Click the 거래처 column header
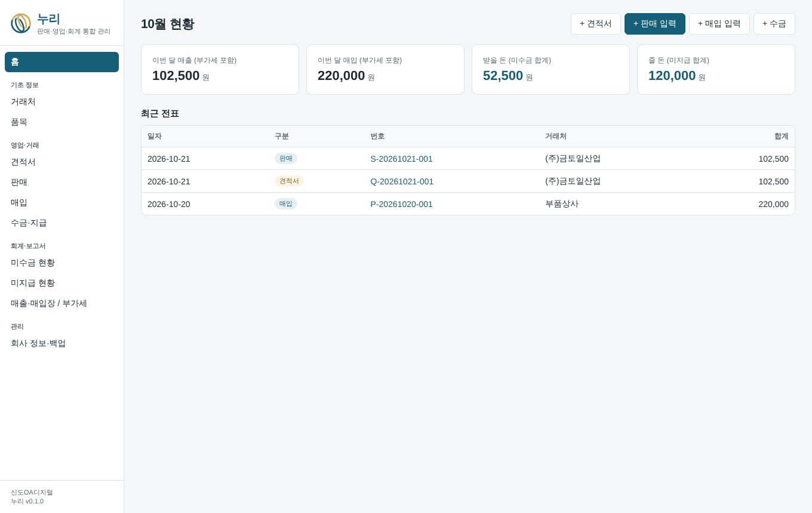The width and height of the screenshot is (812, 513). tap(556, 136)
